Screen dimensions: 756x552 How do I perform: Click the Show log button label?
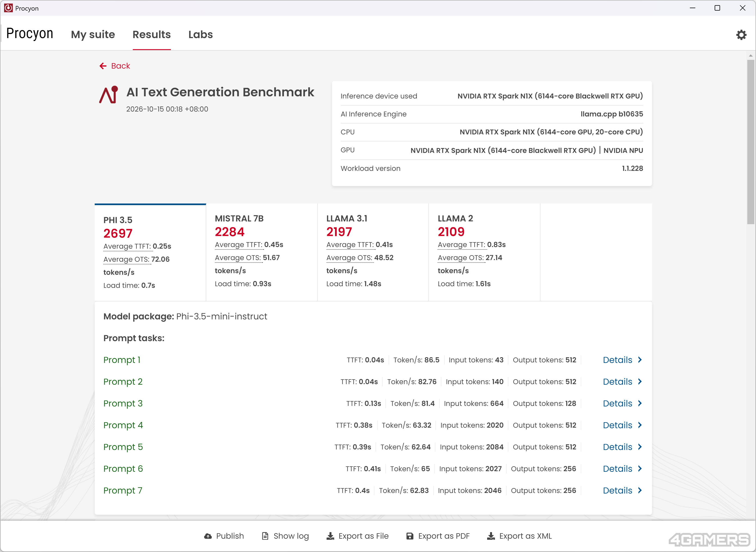(x=291, y=536)
